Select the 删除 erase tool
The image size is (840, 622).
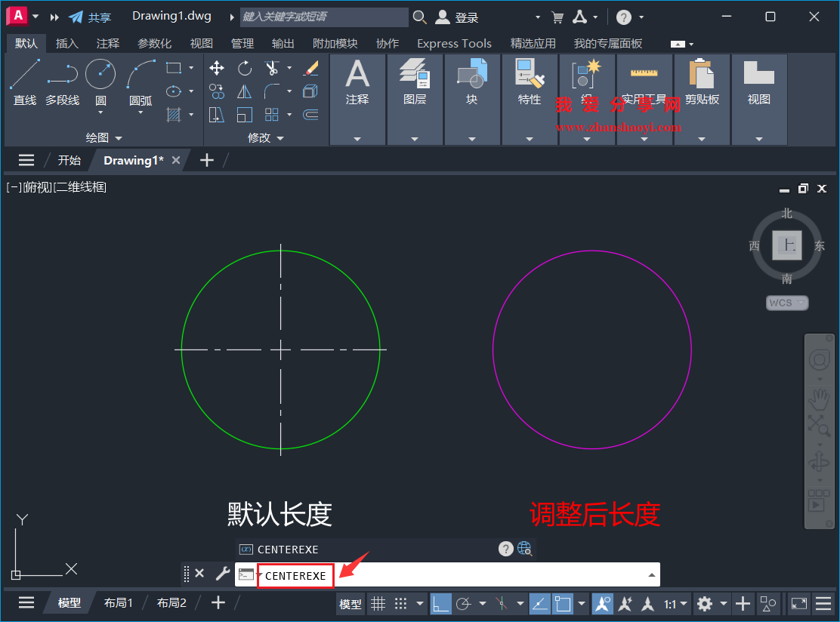(311, 68)
